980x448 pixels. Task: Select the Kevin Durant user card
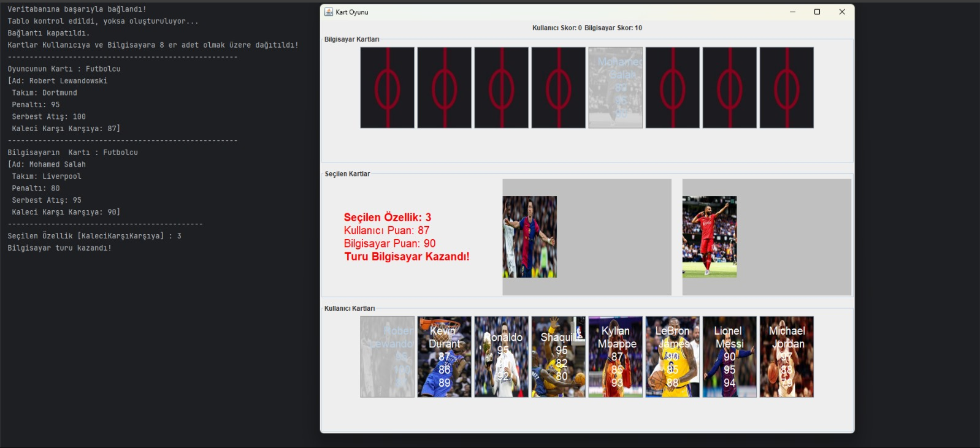tap(444, 357)
